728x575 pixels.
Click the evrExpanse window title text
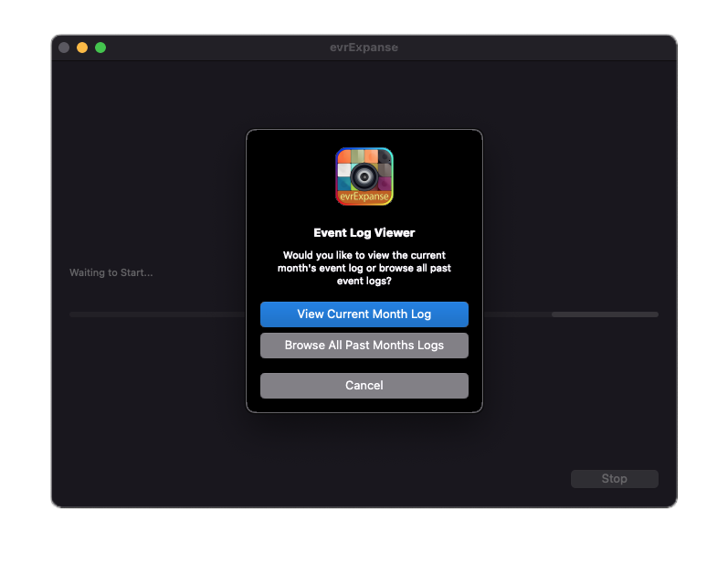click(364, 48)
